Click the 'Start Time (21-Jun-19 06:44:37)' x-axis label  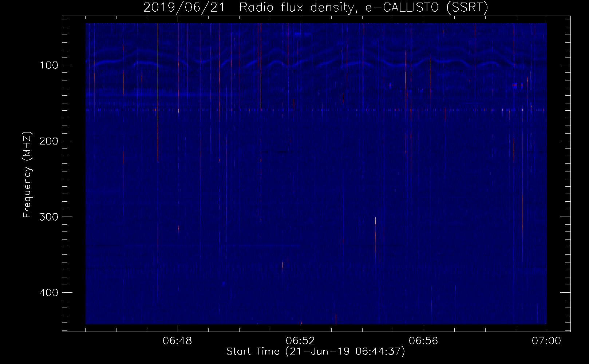coord(316,352)
